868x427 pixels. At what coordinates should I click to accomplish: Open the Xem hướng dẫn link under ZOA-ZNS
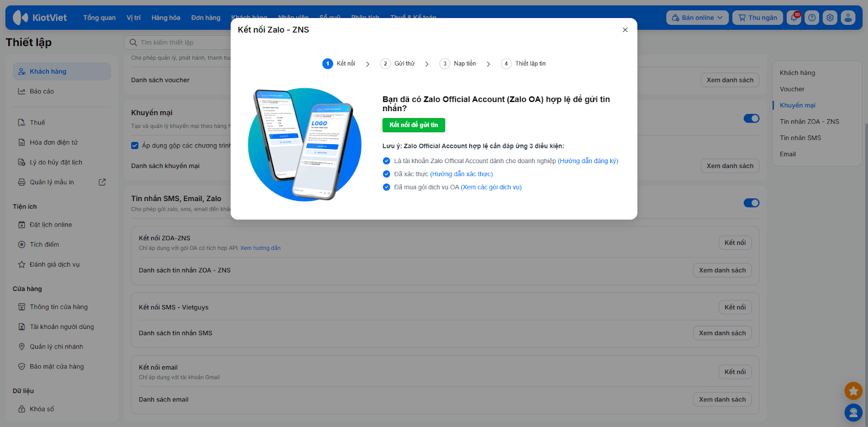point(260,248)
